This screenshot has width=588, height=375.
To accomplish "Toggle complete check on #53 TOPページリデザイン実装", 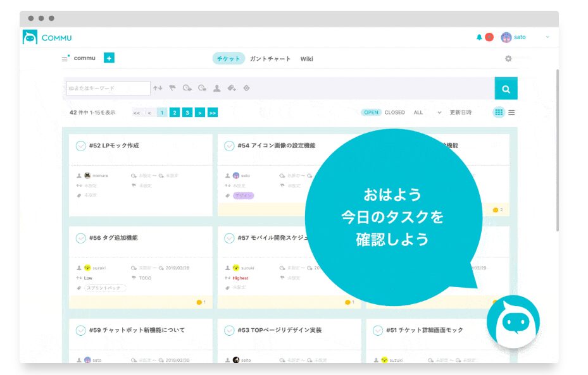I will 229,331.
